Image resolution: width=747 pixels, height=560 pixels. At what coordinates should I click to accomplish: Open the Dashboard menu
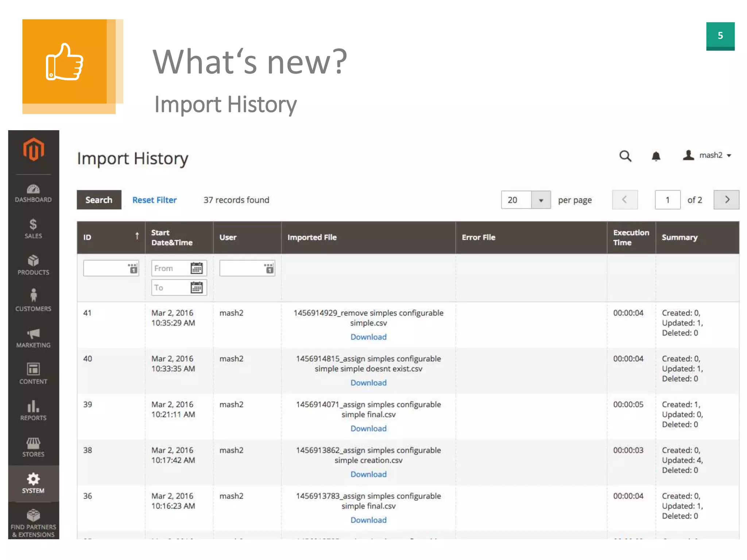(33, 194)
